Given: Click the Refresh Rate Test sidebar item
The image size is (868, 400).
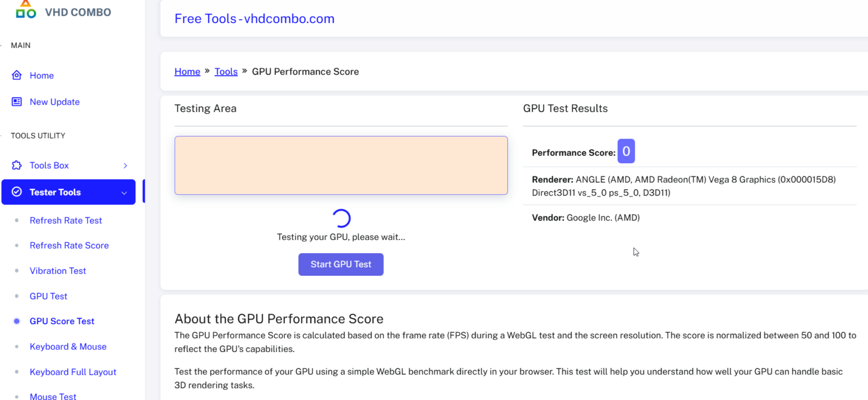Looking at the screenshot, I should [66, 220].
